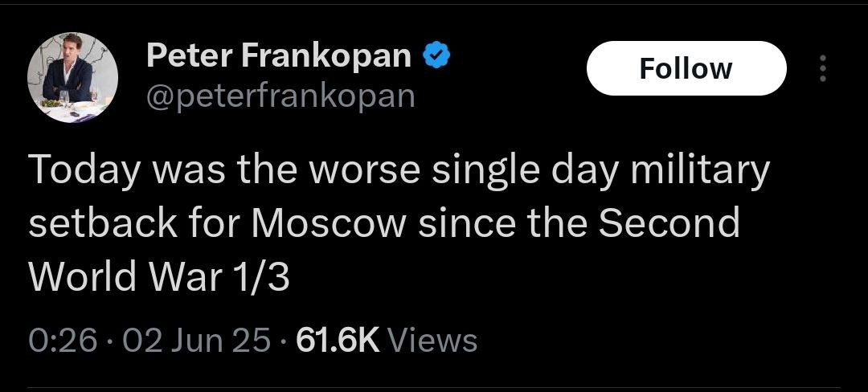
Task: Click the 02 Jun 25 date
Action: point(197,340)
